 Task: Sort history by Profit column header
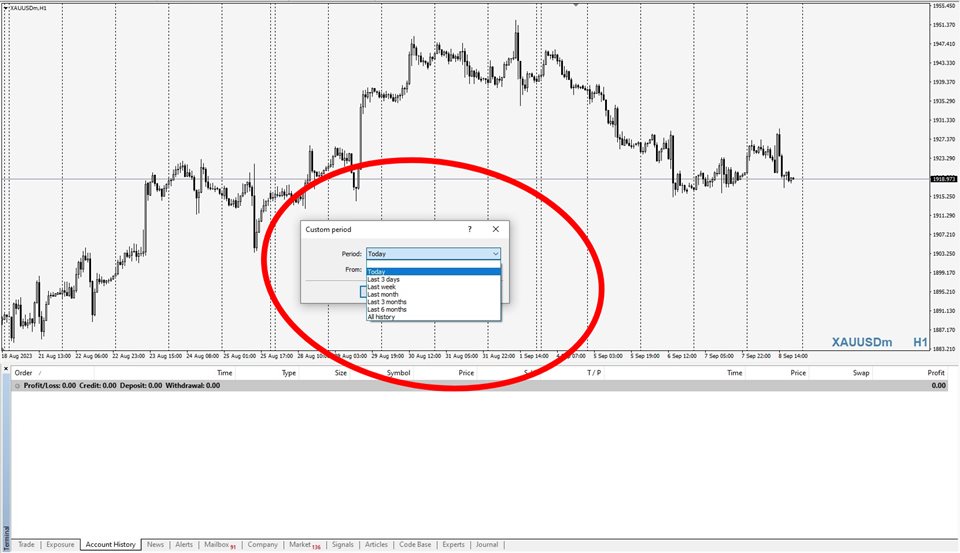(x=936, y=372)
